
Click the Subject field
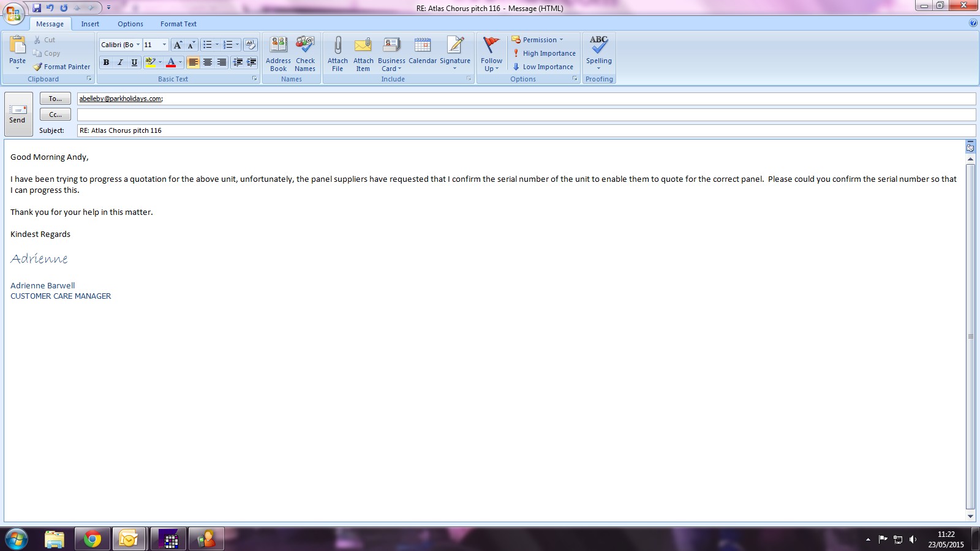point(526,130)
